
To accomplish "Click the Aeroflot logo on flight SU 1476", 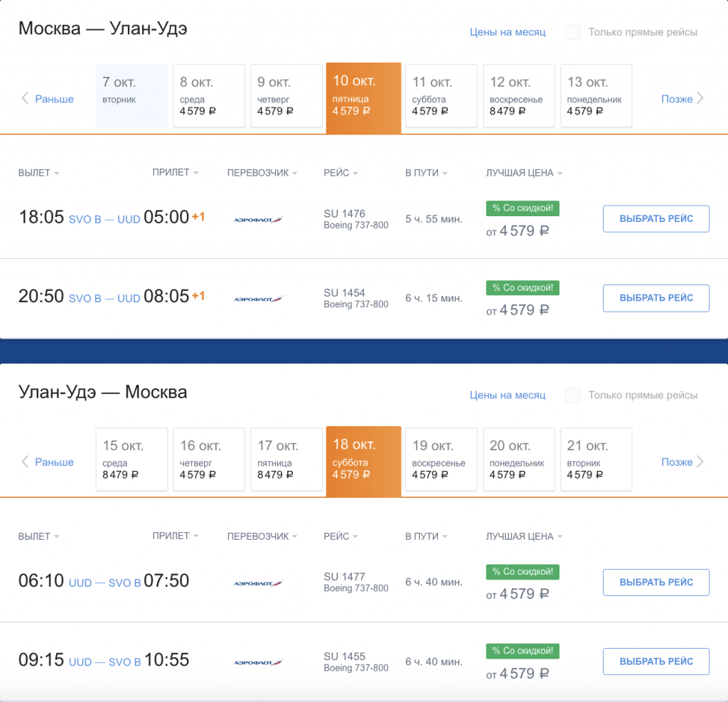I will (259, 220).
